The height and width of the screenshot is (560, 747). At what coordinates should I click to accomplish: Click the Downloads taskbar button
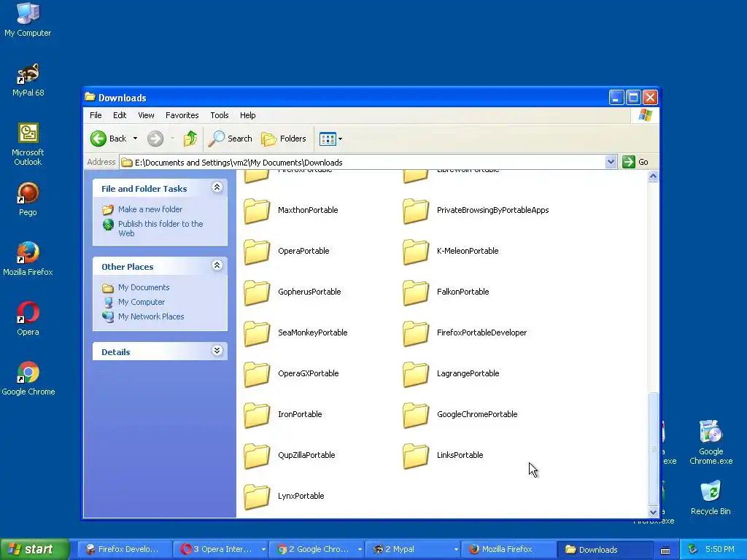(605, 550)
